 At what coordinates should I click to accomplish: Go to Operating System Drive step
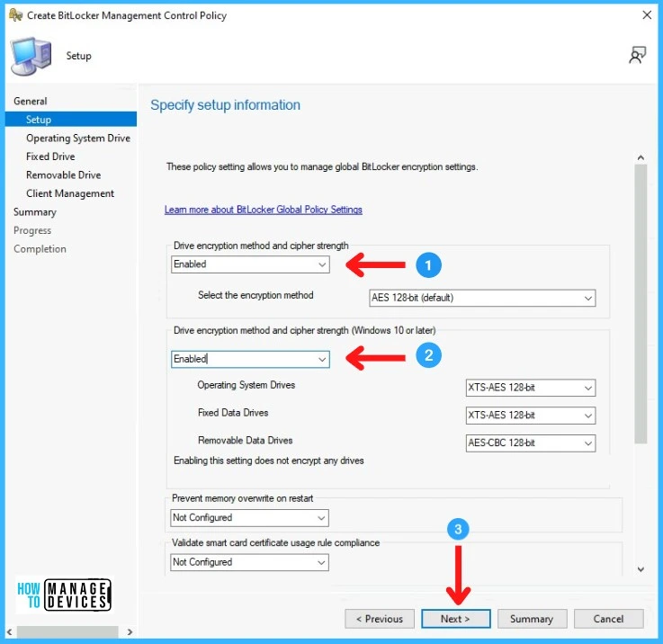[77, 139]
